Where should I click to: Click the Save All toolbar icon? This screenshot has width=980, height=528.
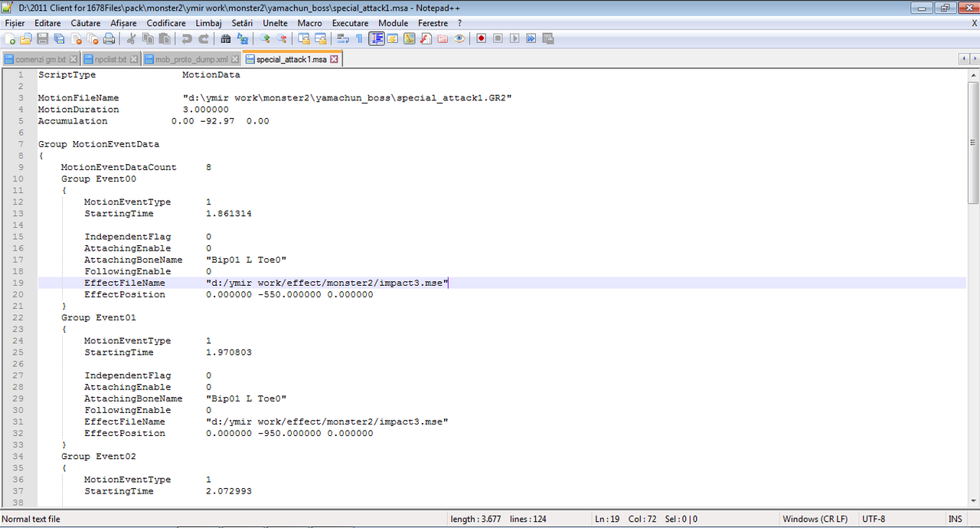tap(59, 38)
